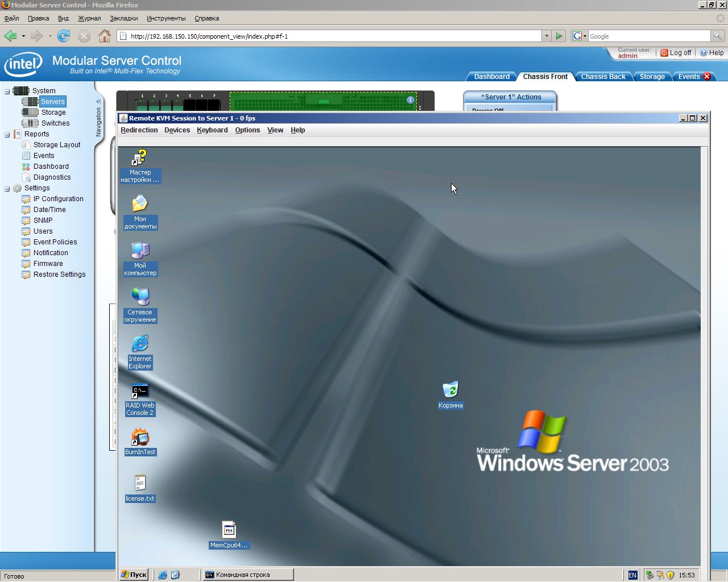Click the license.txt file icon
This screenshot has width=728, height=582.
140,484
